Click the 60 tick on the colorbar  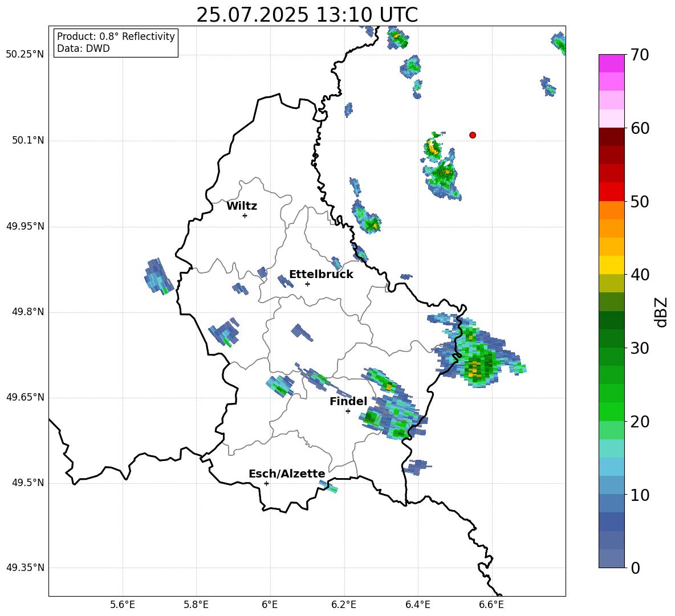tap(640, 128)
